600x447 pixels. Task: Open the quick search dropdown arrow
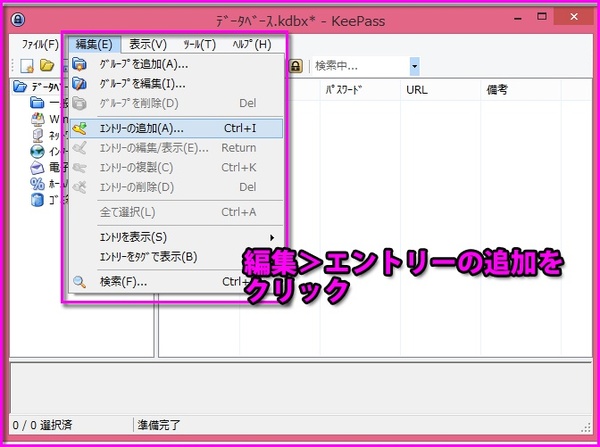point(414,66)
